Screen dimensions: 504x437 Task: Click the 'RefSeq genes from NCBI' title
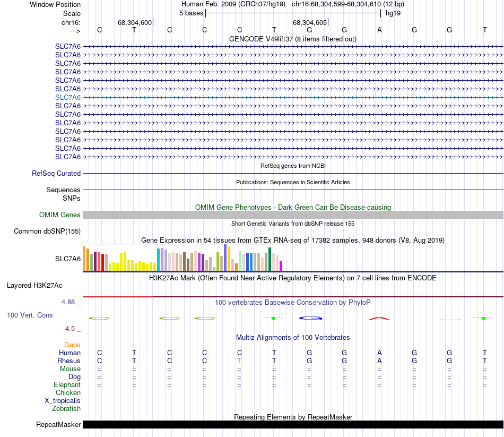pyautogui.click(x=293, y=166)
